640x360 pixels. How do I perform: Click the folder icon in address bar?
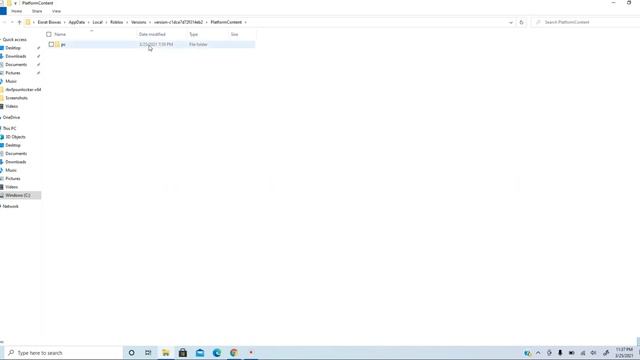pos(28,22)
